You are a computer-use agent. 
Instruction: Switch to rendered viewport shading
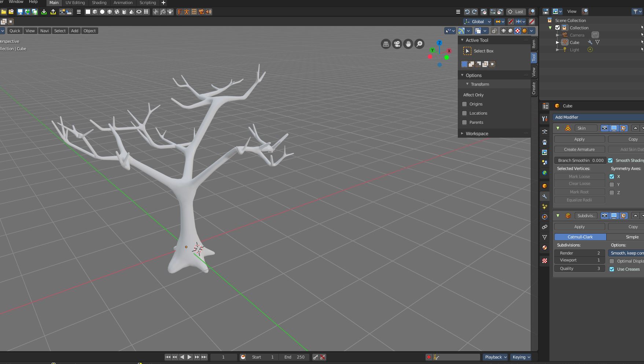click(525, 31)
